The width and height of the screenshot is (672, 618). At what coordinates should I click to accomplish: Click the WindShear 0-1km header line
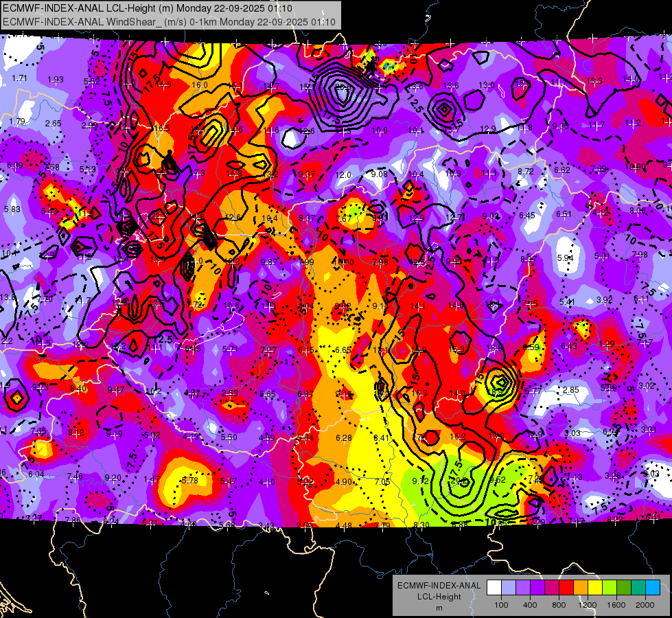click(x=169, y=22)
